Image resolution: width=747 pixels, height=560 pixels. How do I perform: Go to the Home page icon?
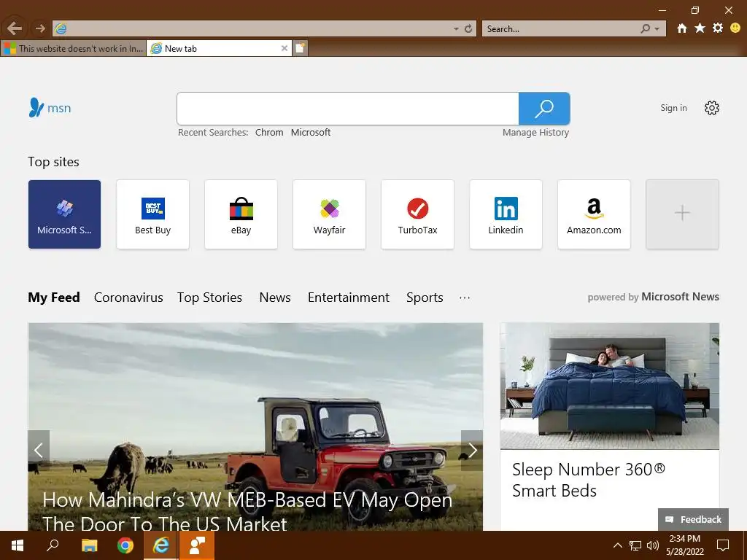682,28
